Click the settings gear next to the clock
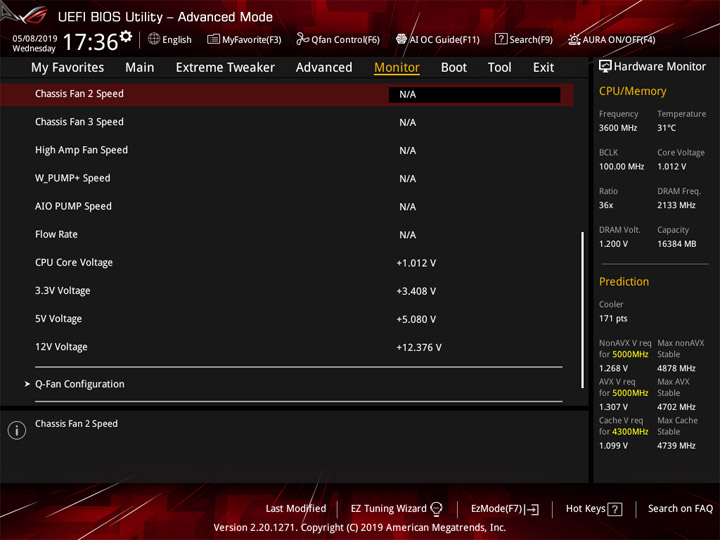This screenshot has height=540, width=720. click(126, 36)
